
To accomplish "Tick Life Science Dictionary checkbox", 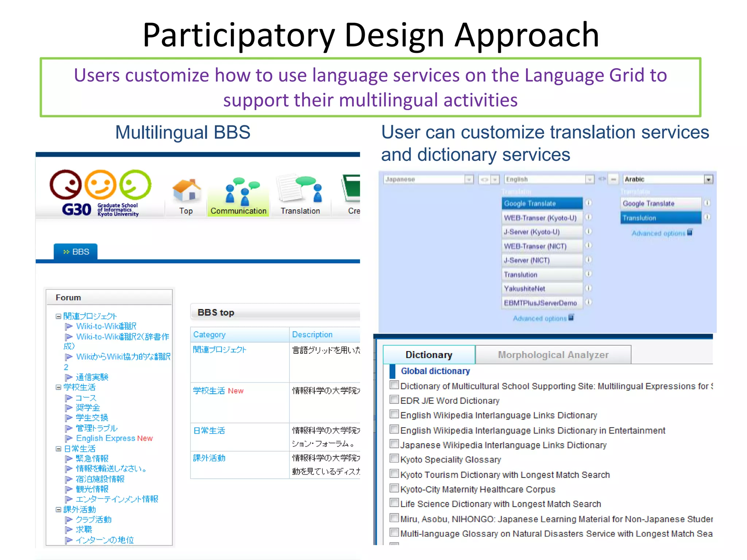I will point(394,503).
